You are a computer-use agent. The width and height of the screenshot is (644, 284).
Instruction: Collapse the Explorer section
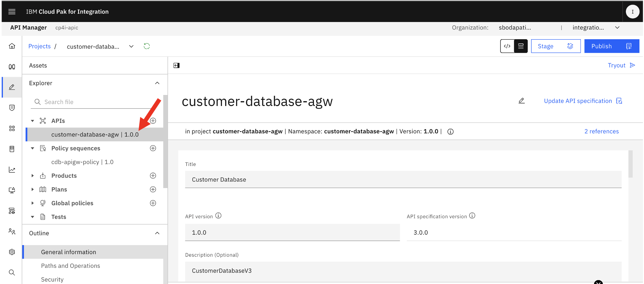click(157, 83)
